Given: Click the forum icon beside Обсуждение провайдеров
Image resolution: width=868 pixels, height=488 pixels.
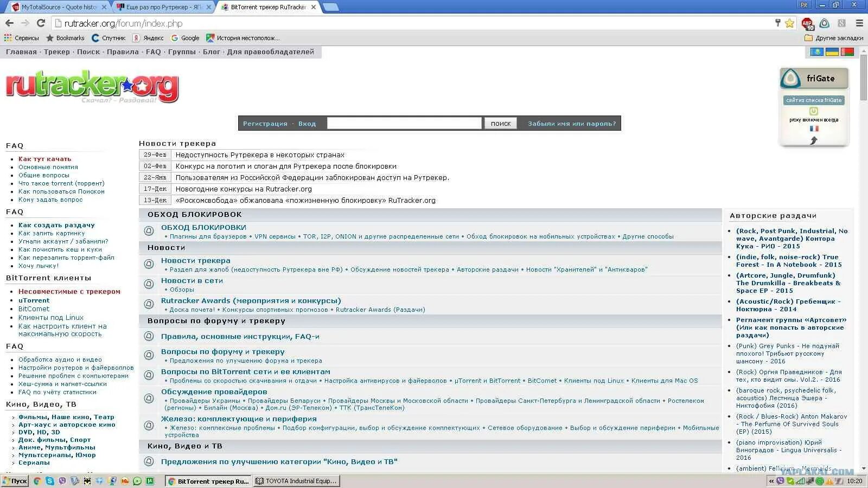Looking at the screenshot, I should 149,399.
